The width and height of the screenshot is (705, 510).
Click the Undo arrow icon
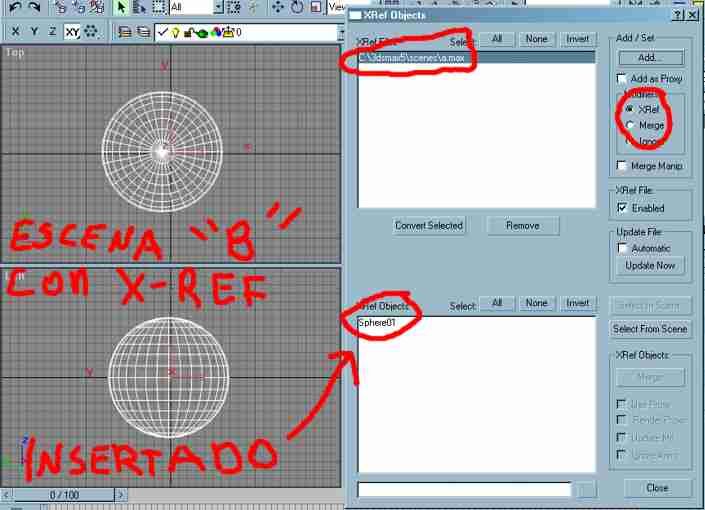coord(15,7)
